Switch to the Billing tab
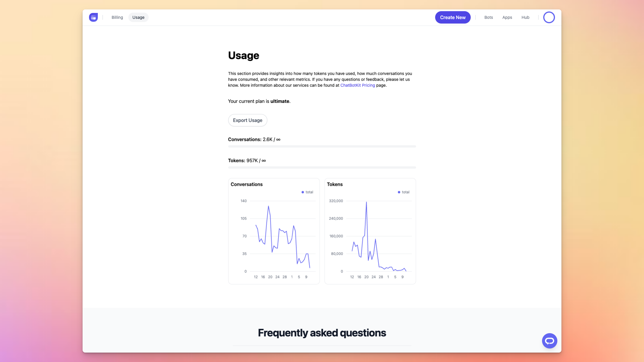Viewport: 644px width, 362px height. (x=117, y=17)
